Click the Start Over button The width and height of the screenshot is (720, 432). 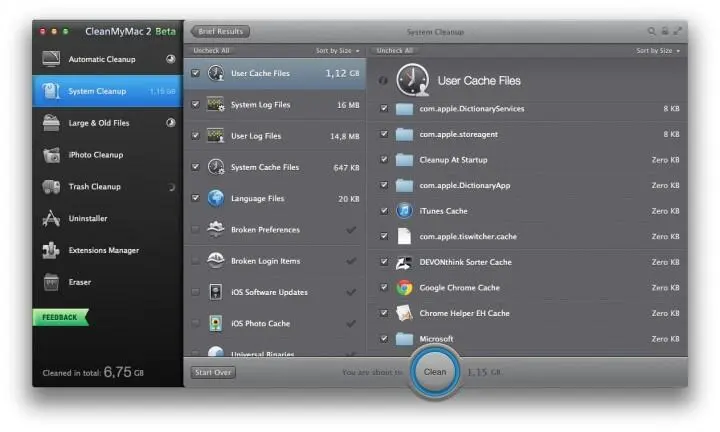point(213,372)
